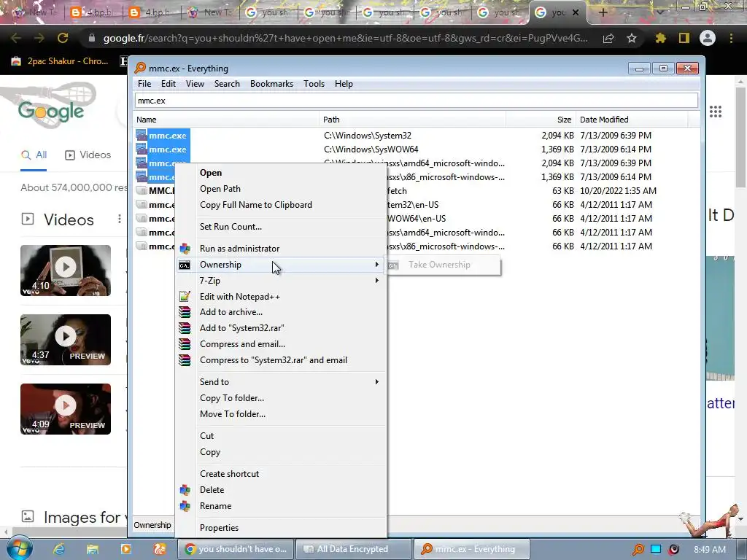This screenshot has width=747, height=560.
Task: Click Chrome share page icon
Action: click(x=608, y=38)
